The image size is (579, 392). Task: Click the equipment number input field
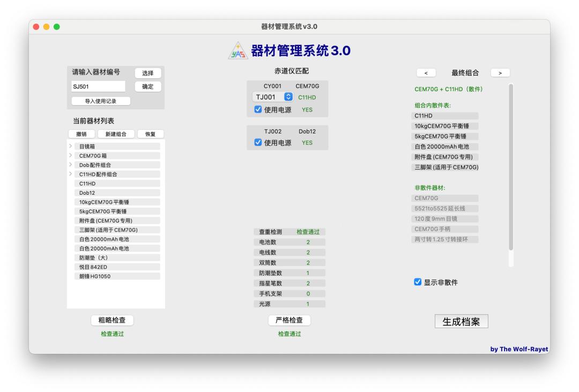pos(98,86)
